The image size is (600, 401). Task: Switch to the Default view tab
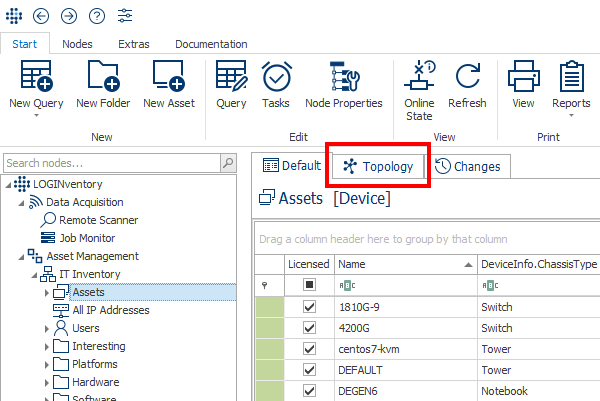pyautogui.click(x=292, y=166)
